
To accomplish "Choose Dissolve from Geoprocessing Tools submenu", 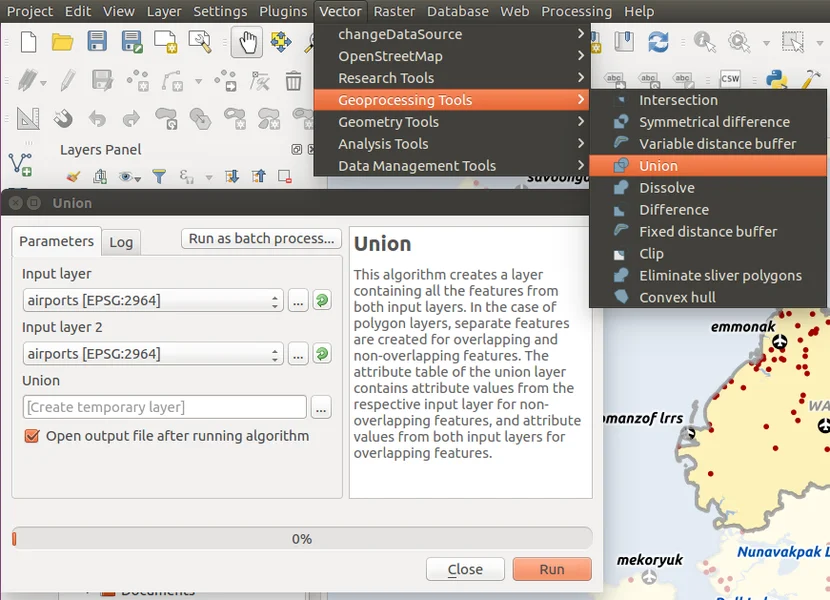I will pos(667,188).
